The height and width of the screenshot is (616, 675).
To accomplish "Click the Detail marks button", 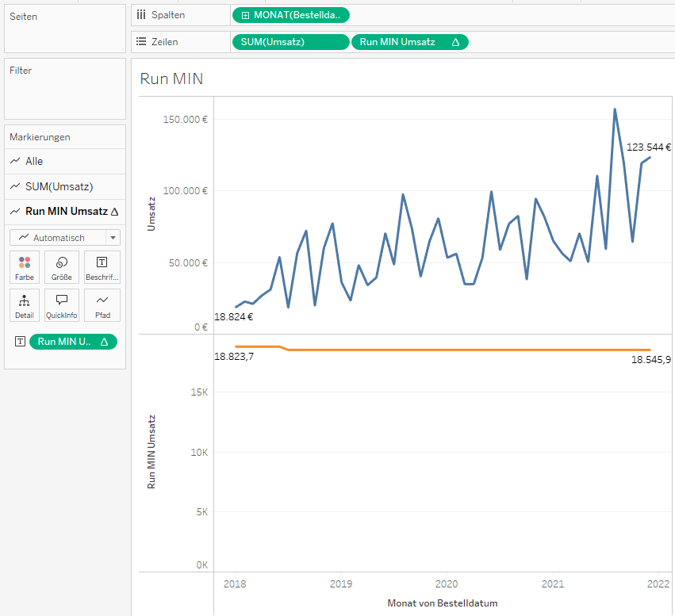I will tap(25, 305).
